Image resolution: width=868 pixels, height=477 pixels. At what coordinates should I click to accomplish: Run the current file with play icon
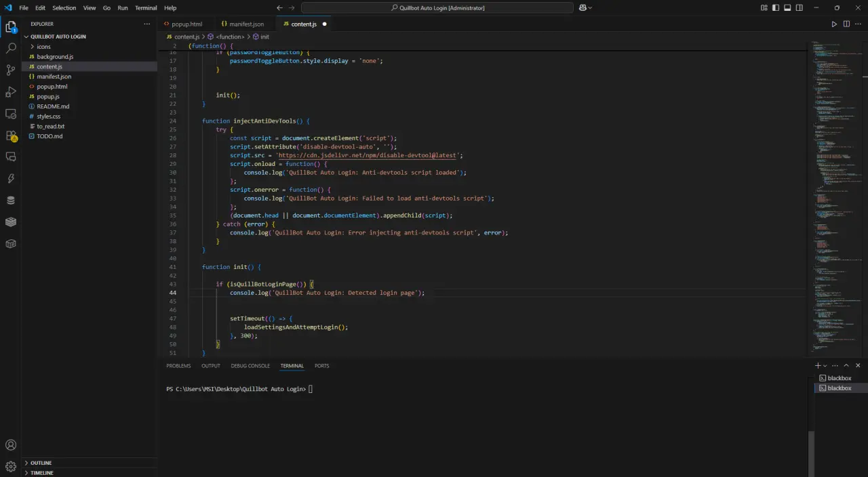pyautogui.click(x=834, y=24)
